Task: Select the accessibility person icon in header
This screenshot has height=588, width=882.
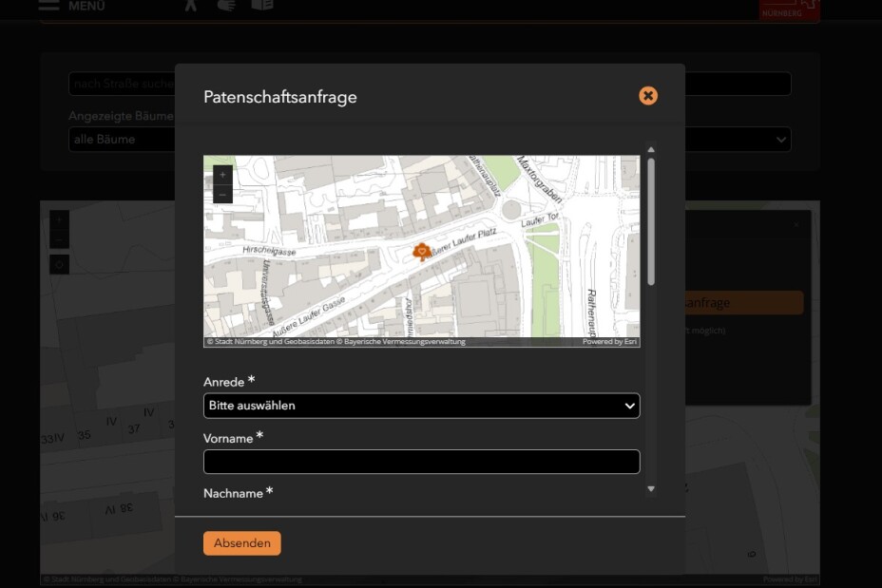Action: pyautogui.click(x=190, y=6)
